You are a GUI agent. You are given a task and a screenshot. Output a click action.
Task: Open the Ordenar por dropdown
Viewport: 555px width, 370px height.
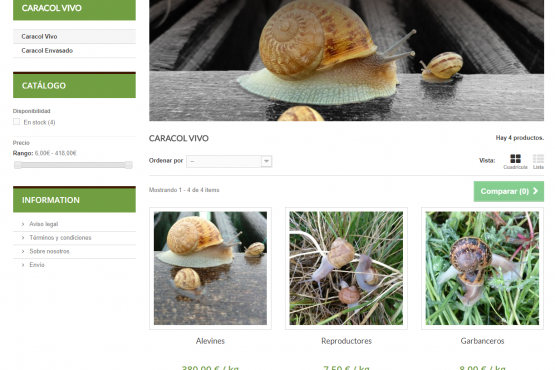229,161
